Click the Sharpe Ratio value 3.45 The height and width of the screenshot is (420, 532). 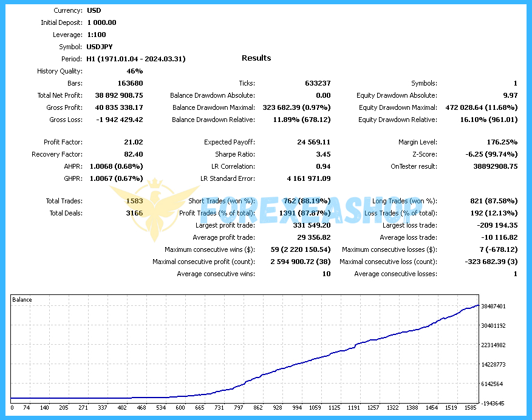(x=322, y=154)
